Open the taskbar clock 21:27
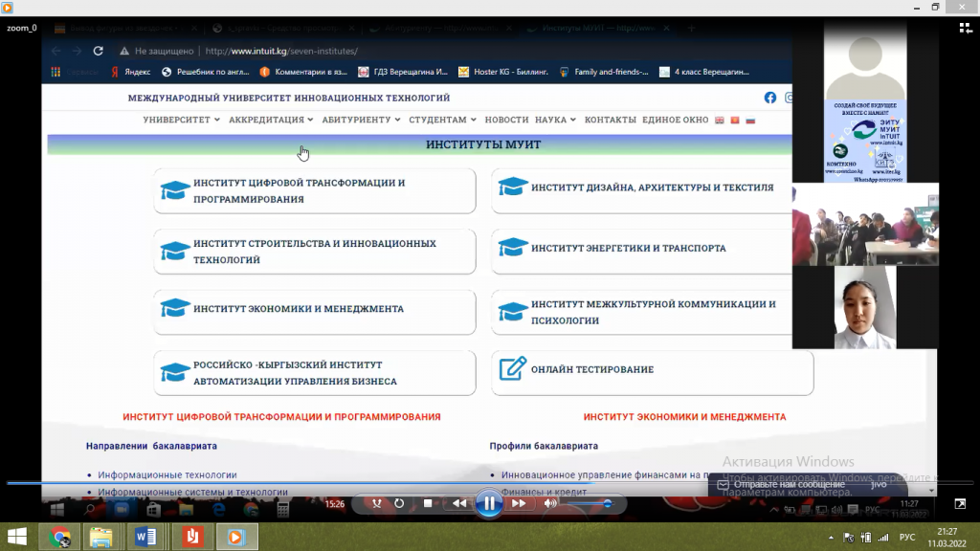This screenshot has width=980, height=551. pyautogui.click(x=947, y=538)
